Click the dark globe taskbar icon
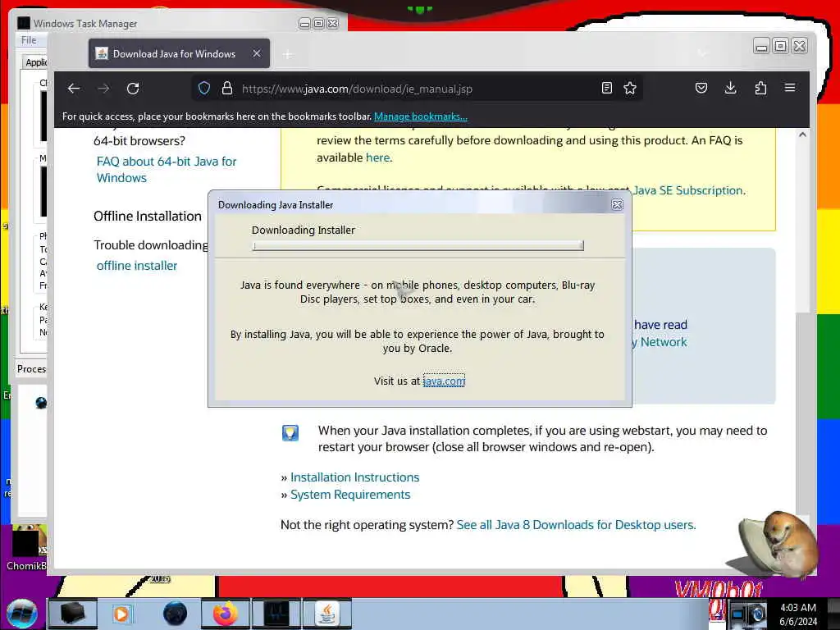This screenshot has width=840, height=630. point(175,614)
